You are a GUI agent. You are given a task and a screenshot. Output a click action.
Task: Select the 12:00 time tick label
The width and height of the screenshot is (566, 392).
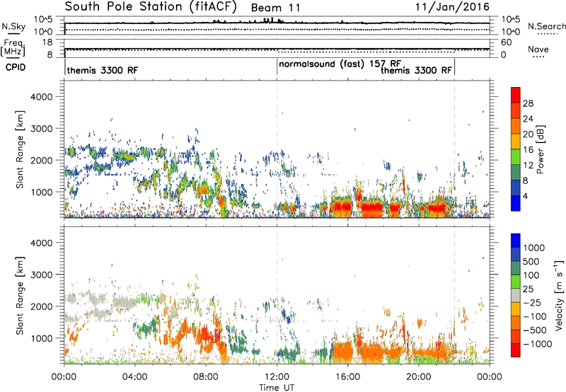pyautogui.click(x=277, y=377)
